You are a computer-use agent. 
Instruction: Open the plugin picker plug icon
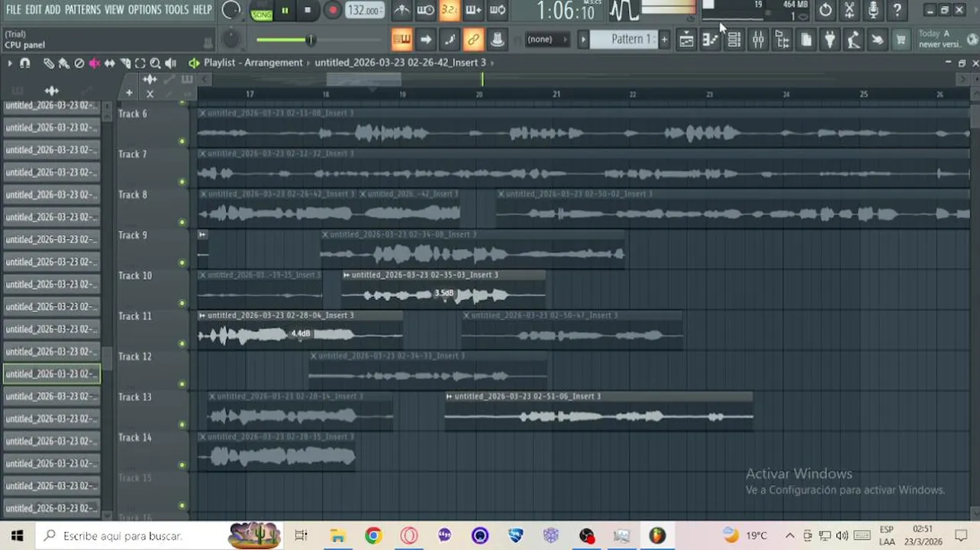coord(830,40)
